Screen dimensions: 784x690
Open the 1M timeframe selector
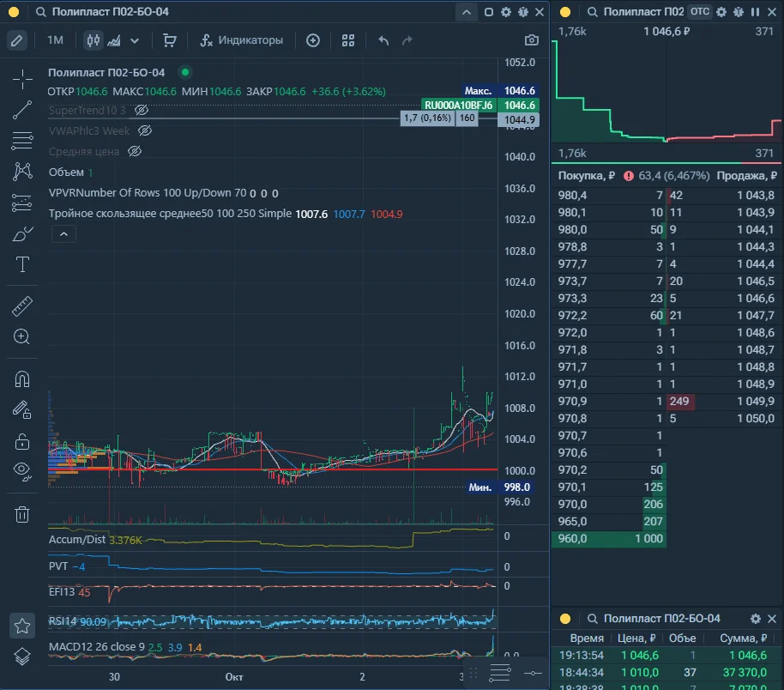[56, 40]
